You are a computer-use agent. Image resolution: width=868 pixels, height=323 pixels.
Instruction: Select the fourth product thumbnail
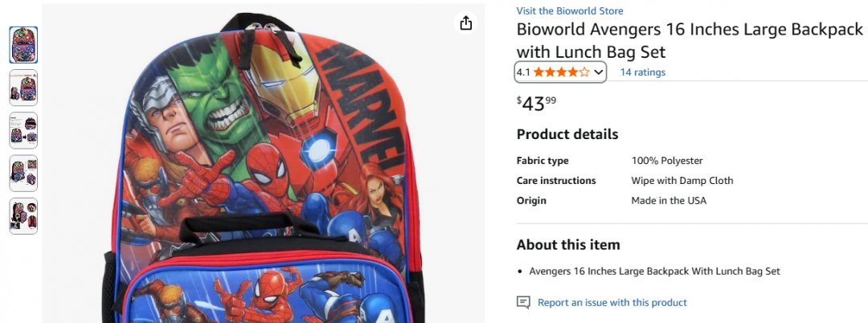pyautogui.click(x=23, y=173)
